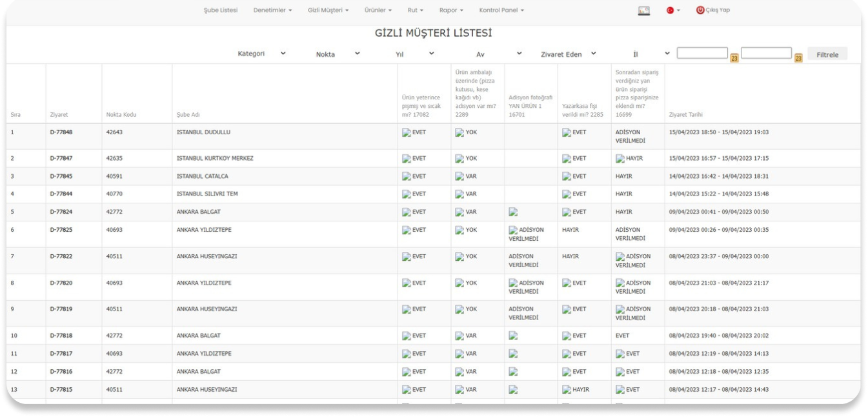Open the calendar icon beside the first date field
Image resolution: width=868 pixels, height=417 pixels.
tap(734, 58)
